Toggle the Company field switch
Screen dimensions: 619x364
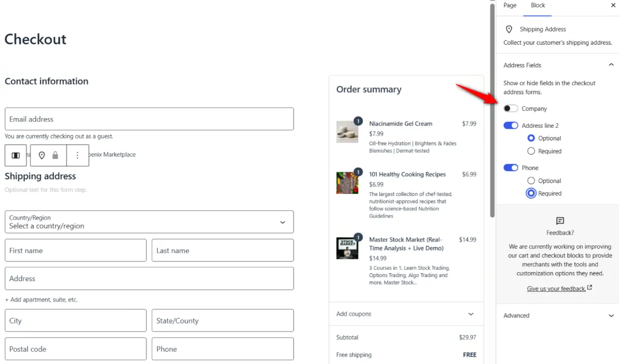(511, 109)
